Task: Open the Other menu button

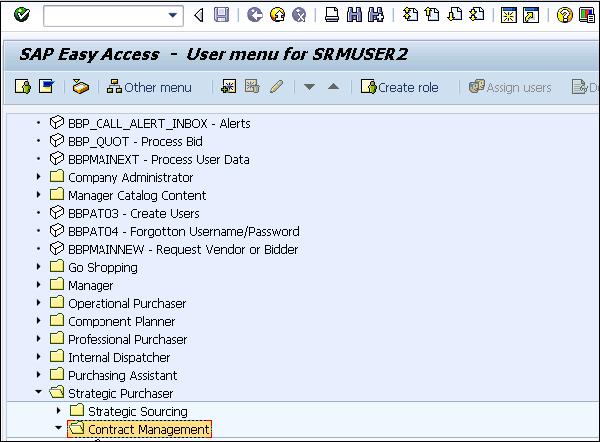Action: point(149,87)
